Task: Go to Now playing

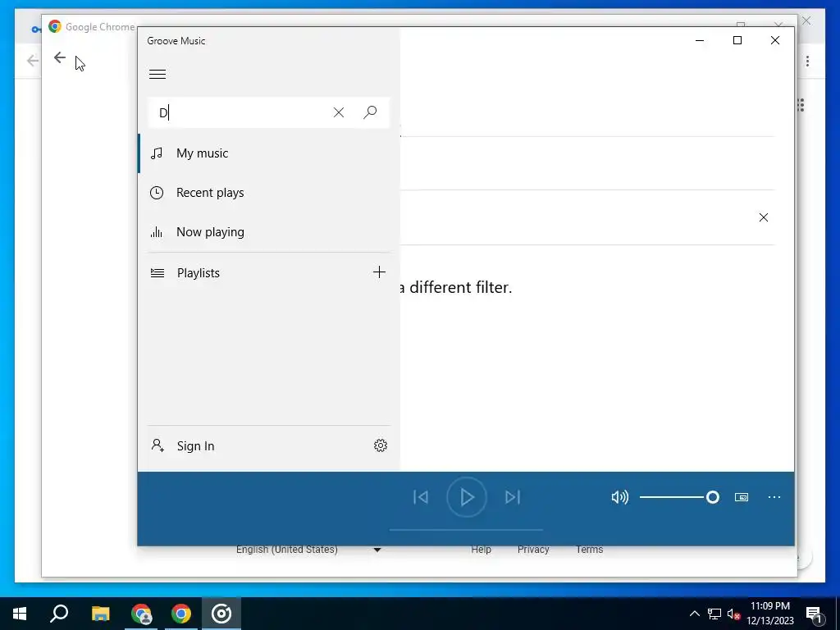Action: click(269, 232)
